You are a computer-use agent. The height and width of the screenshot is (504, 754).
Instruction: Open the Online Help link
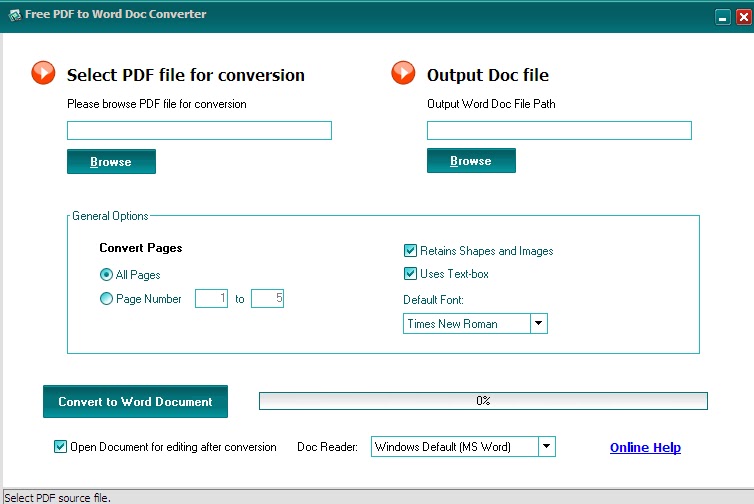click(645, 448)
